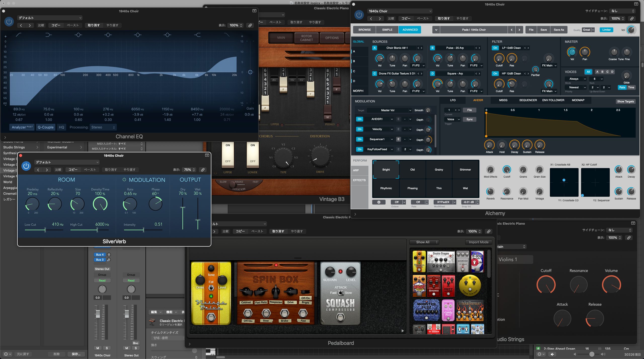Click the Squash Compressor footswitch

click(340, 317)
